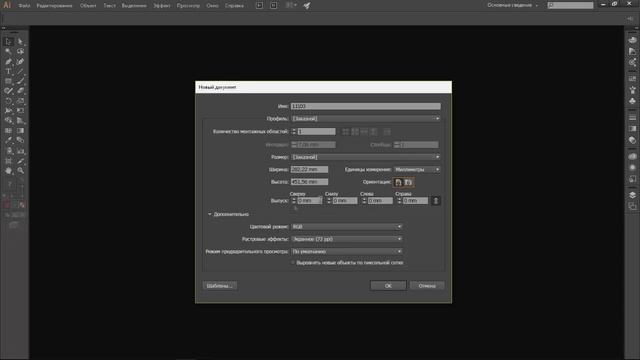Select the Lasso tool

20,51
